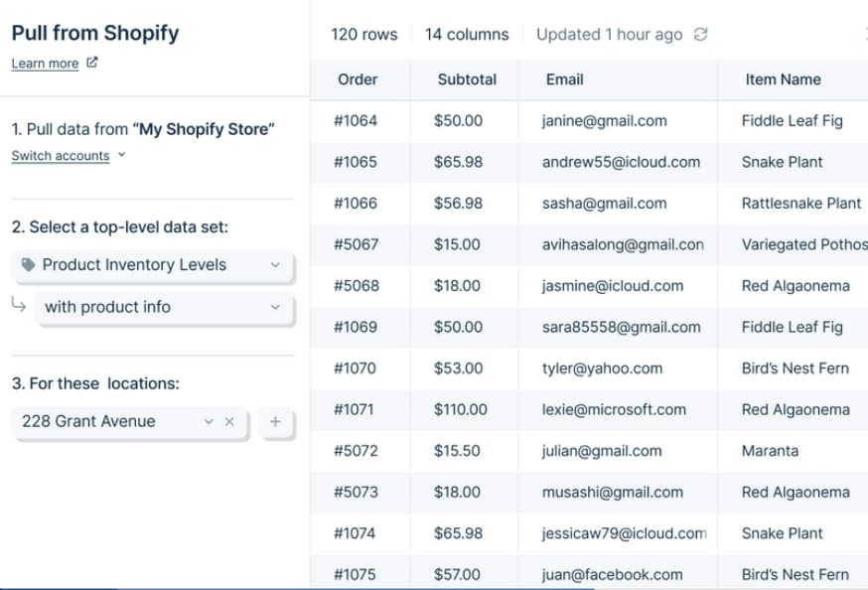Viewport: 868px width, 590px height.
Task: Click the Email column header
Action: [x=564, y=79]
